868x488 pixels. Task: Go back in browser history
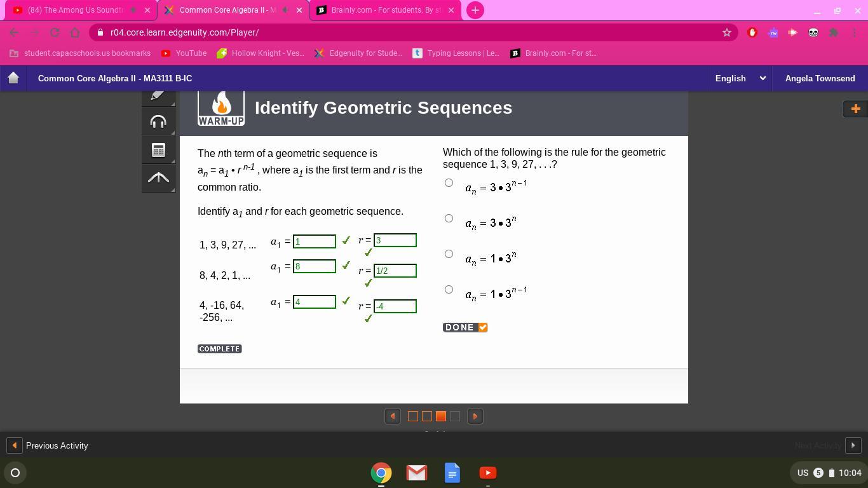(x=14, y=32)
